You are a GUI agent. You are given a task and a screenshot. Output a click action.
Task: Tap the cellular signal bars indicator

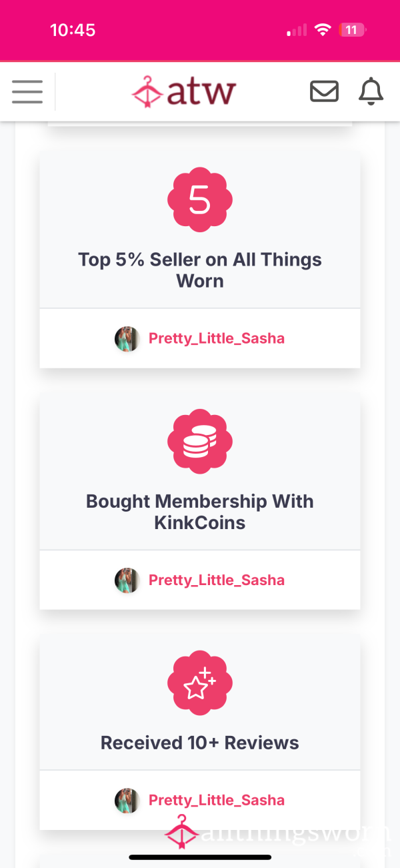click(x=297, y=30)
